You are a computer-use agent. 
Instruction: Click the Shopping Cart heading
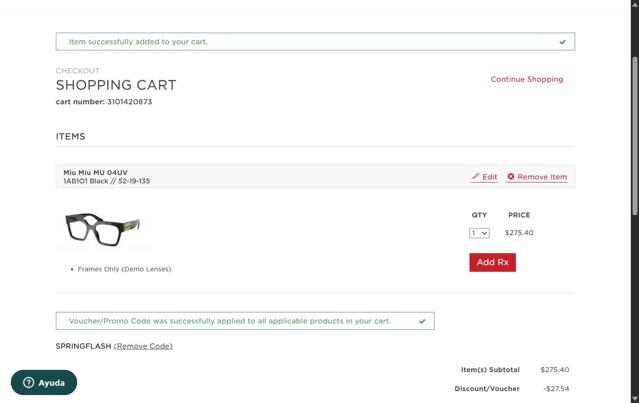pos(116,85)
